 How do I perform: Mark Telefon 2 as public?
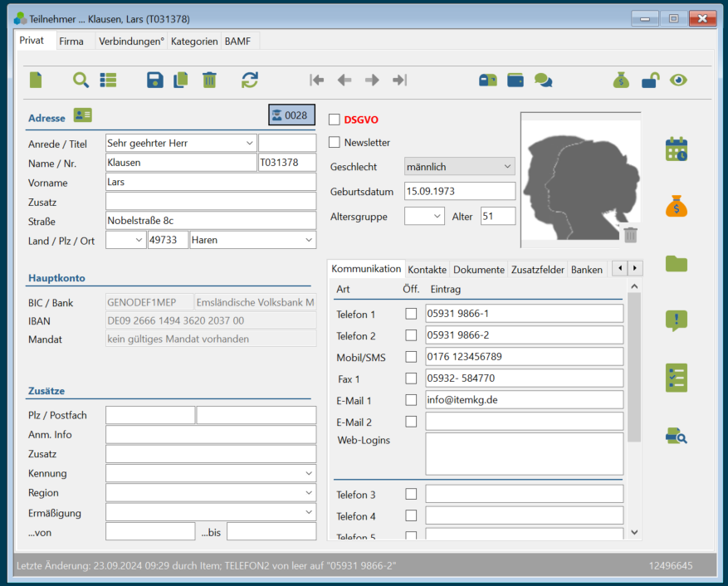tap(411, 335)
